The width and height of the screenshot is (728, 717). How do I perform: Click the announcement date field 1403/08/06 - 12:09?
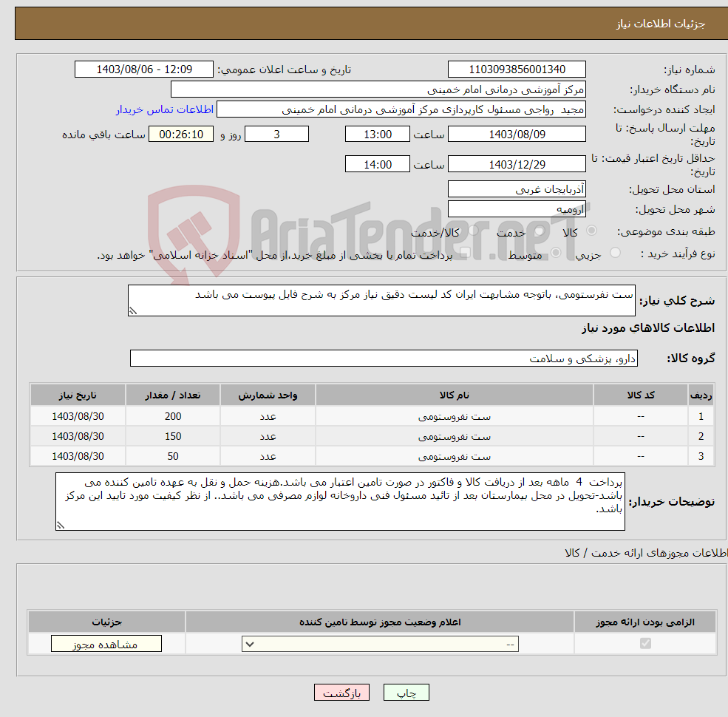[144, 69]
